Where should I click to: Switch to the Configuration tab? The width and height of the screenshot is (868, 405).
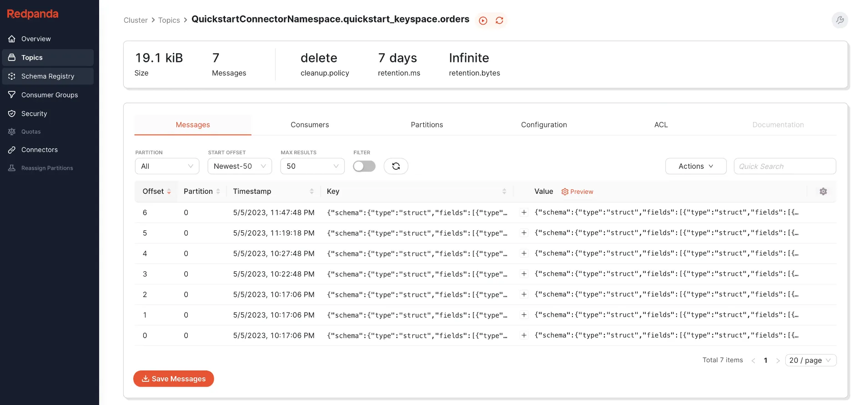click(x=544, y=125)
